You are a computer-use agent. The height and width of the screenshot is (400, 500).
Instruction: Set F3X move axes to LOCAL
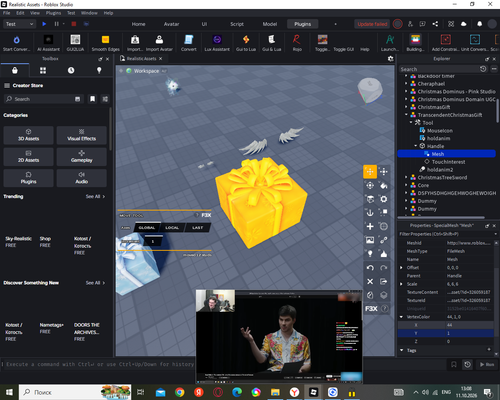172,228
